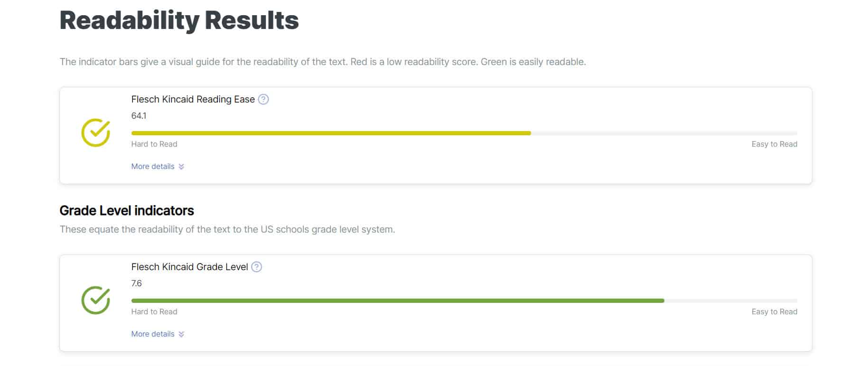Expand More details under Grade Level score
The image size is (868, 366).
click(x=152, y=334)
